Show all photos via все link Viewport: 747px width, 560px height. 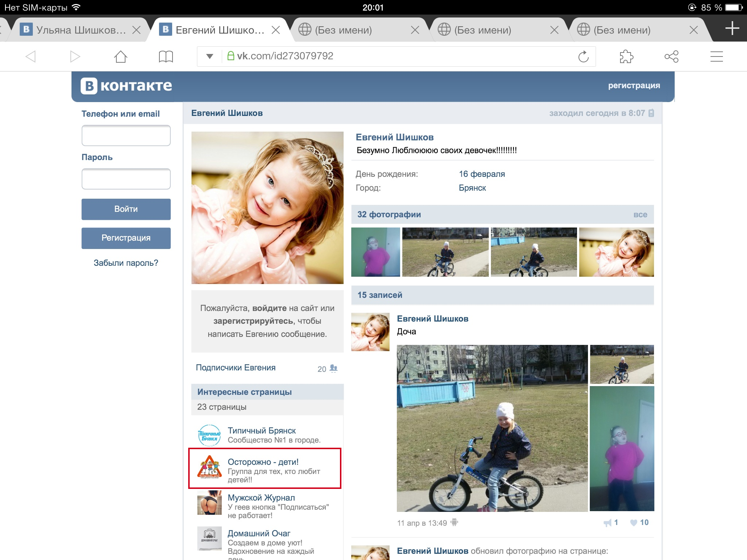tap(640, 214)
